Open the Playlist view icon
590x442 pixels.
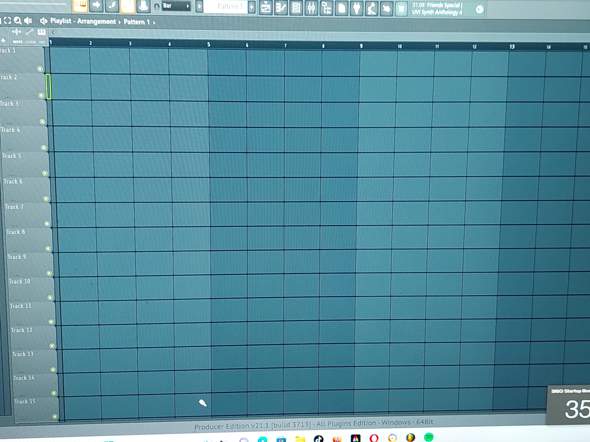coord(266,8)
